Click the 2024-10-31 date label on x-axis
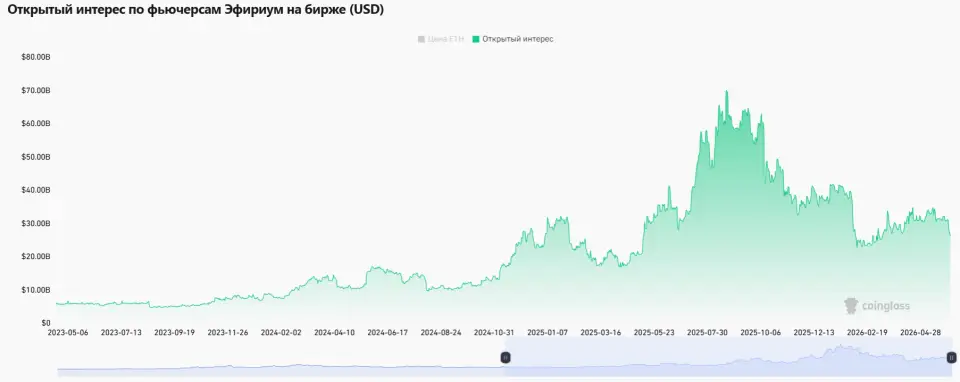The height and width of the screenshot is (382, 960). tap(494, 332)
